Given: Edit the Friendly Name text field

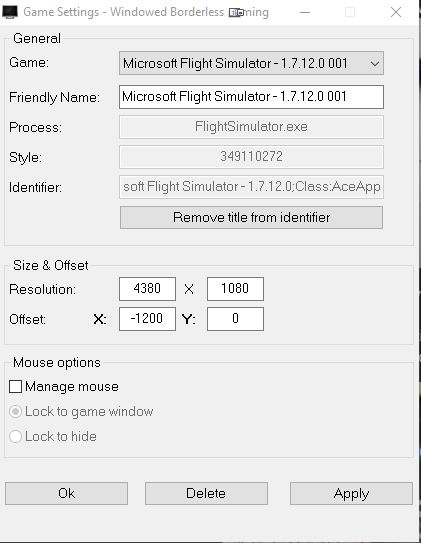Looking at the screenshot, I should [251, 97].
